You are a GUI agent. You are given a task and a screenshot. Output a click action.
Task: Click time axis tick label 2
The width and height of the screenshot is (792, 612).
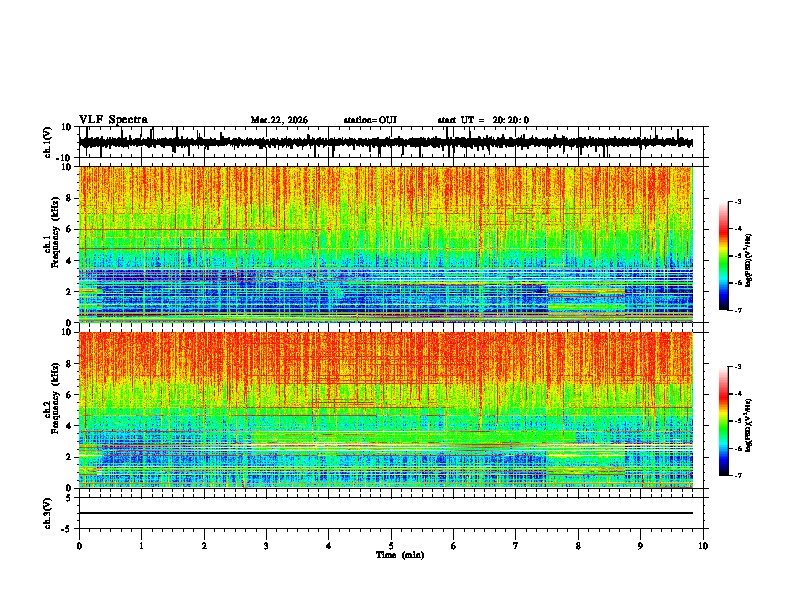(x=204, y=546)
